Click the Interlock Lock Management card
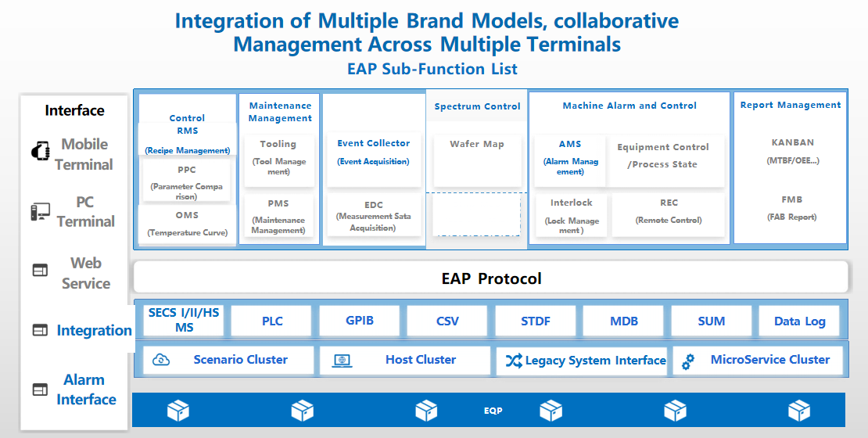Screen dimensions: 868x438 tap(572, 215)
